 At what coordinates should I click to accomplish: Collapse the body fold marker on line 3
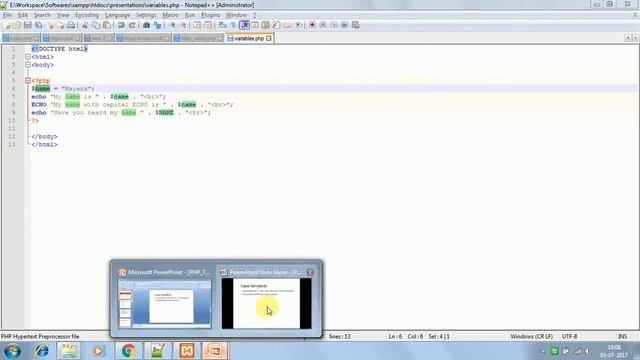[x=28, y=64]
